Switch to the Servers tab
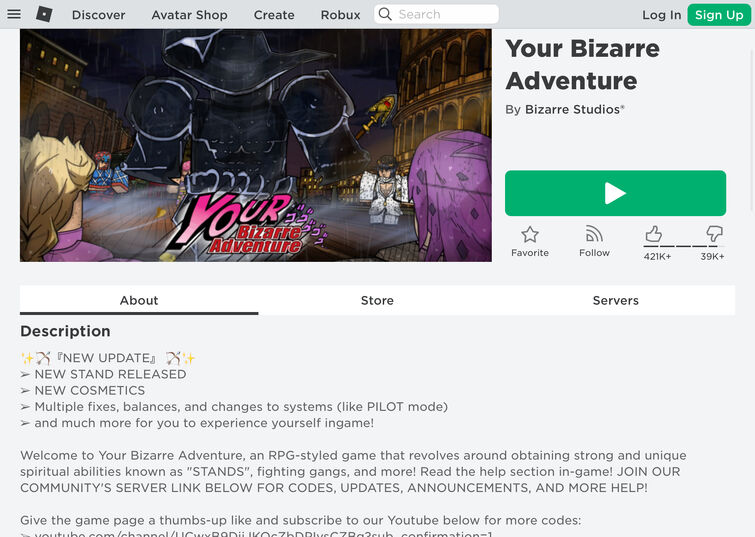 click(615, 301)
